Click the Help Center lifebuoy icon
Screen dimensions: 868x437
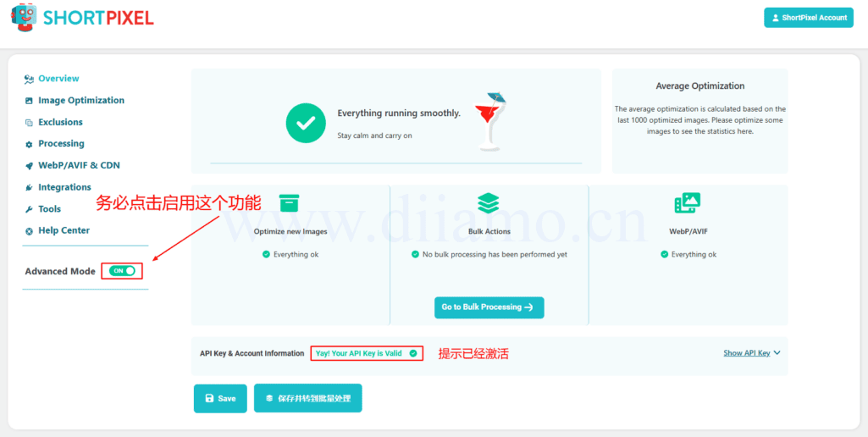pos(30,231)
